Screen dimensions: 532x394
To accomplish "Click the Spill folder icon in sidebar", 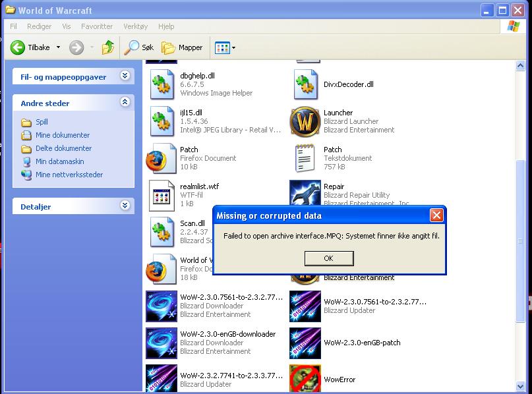I will 26,122.
